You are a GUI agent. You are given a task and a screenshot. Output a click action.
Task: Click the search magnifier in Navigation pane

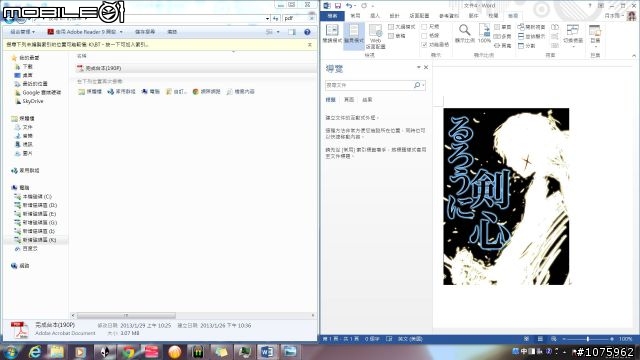pyautogui.click(x=417, y=85)
